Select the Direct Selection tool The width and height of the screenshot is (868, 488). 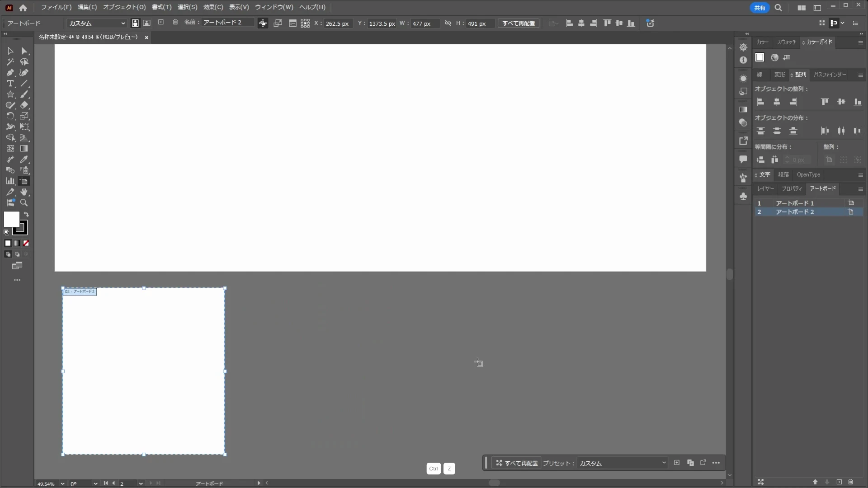tap(24, 51)
